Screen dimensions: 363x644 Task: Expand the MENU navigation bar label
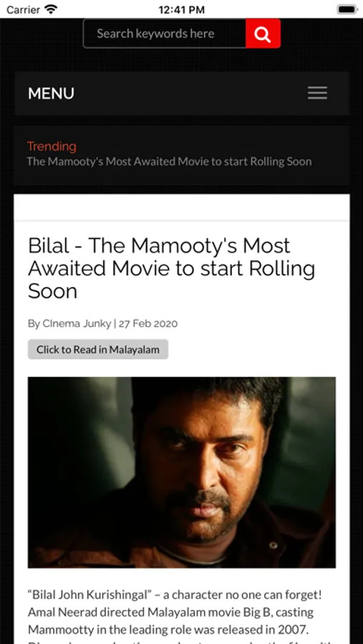51,94
